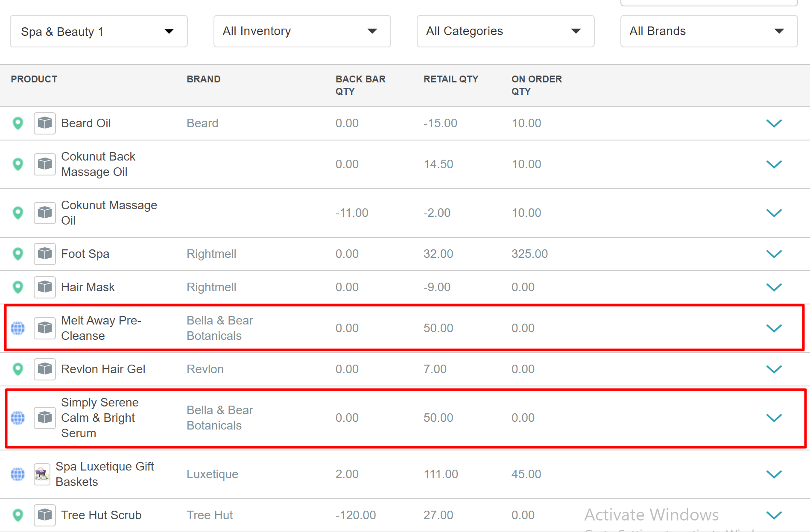The width and height of the screenshot is (810, 532).
Task: Expand the Revlon Hair Gel row chevron
Action: (x=774, y=369)
